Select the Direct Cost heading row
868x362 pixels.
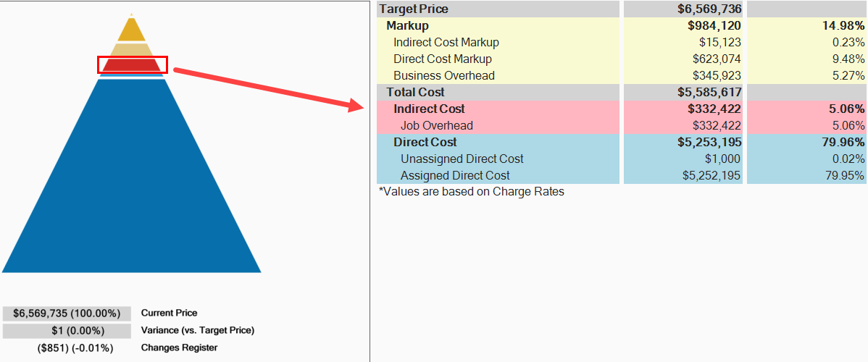point(425,143)
